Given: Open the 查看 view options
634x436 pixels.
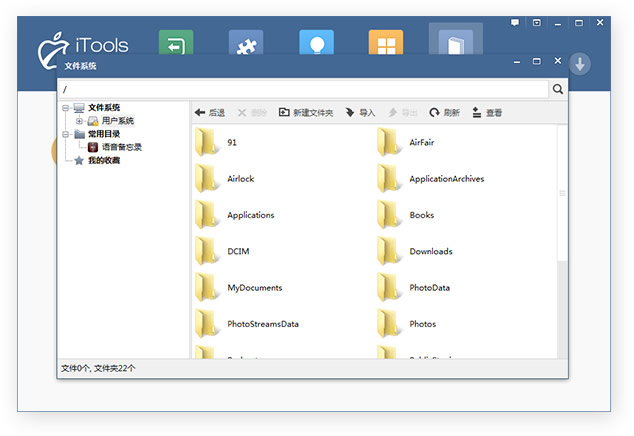Looking at the screenshot, I should (x=487, y=112).
